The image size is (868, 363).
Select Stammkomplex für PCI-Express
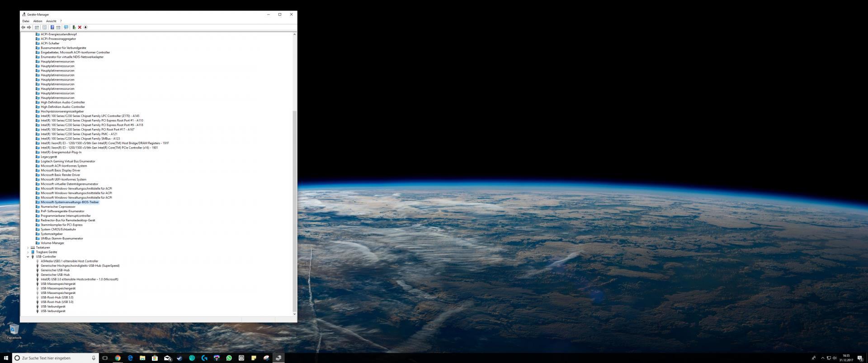61,225
